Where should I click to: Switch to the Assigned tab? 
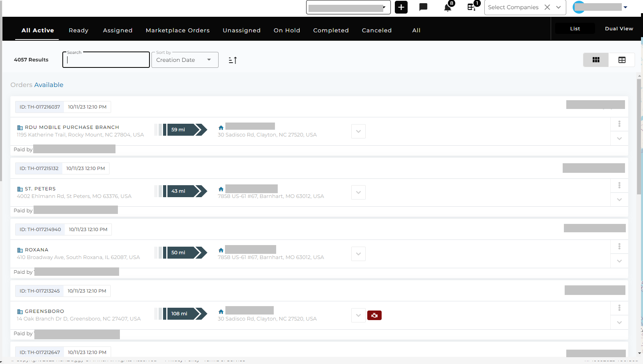tap(117, 30)
